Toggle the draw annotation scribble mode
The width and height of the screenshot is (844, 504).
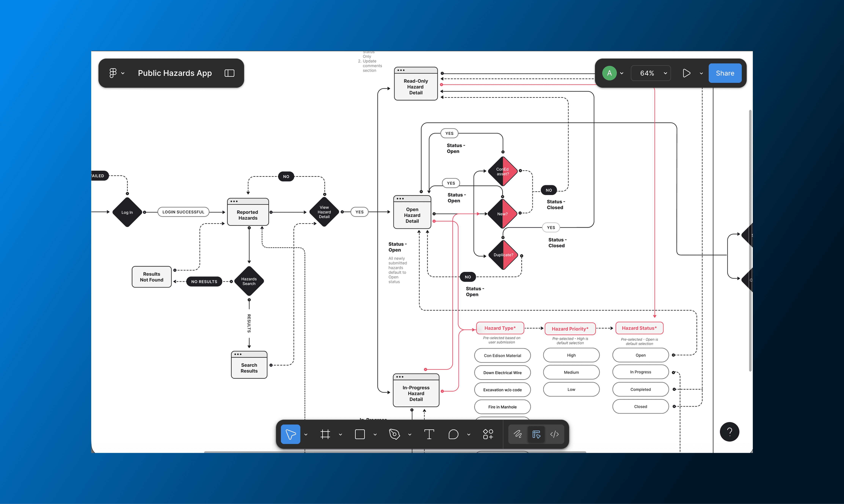coord(517,434)
